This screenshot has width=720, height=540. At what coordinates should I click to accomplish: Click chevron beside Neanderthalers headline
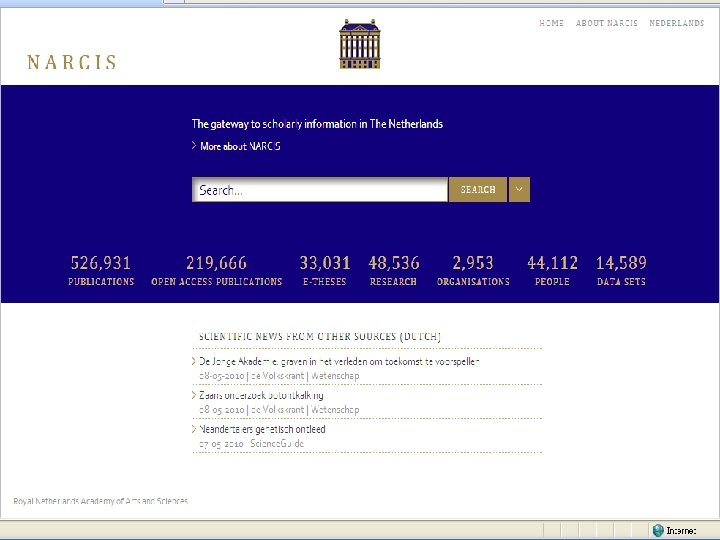[x=194, y=429]
